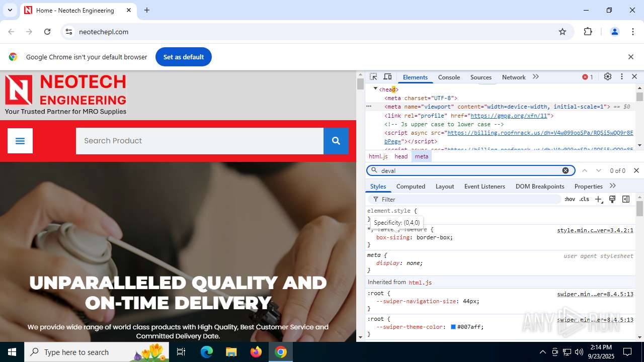This screenshot has height=362, width=644.
Task: Click Set as default button
Action: 184,57
